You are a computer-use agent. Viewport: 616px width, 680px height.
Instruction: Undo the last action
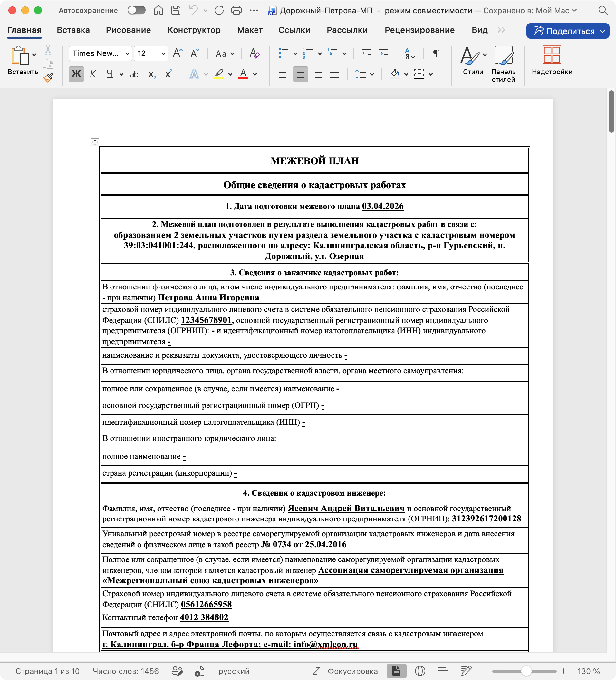tap(194, 10)
